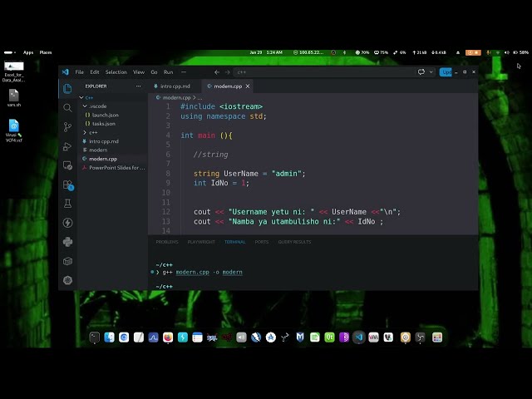
Task: Click line 12 cout Username statement
Action: (x=297, y=212)
